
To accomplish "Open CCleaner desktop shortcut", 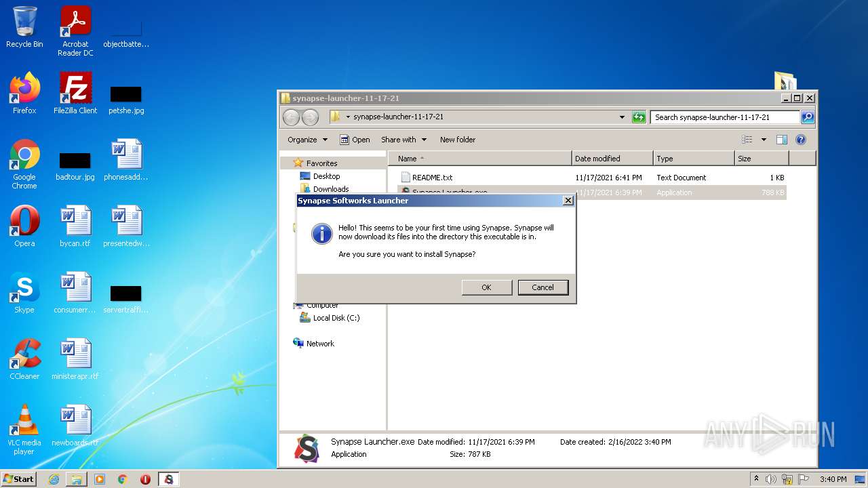I will click(x=24, y=359).
